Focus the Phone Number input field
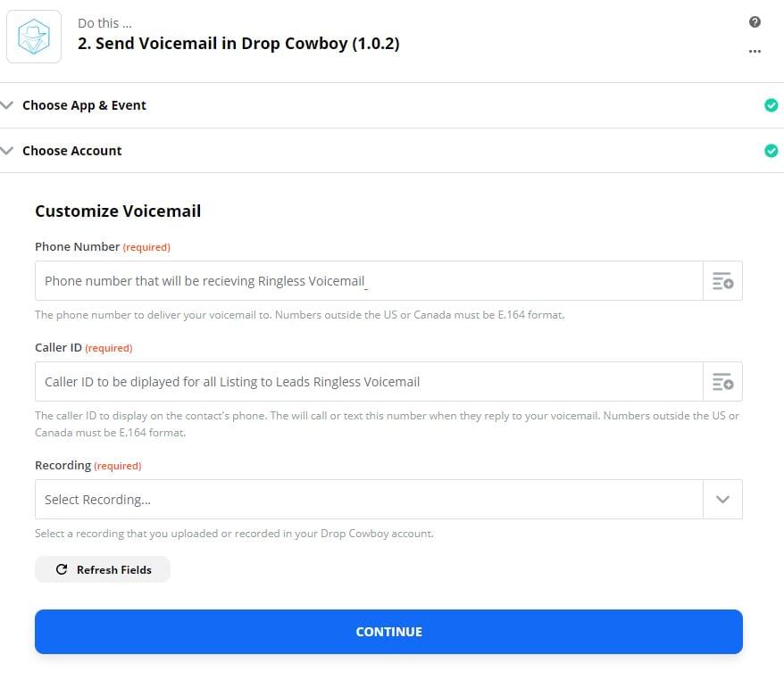 point(369,281)
